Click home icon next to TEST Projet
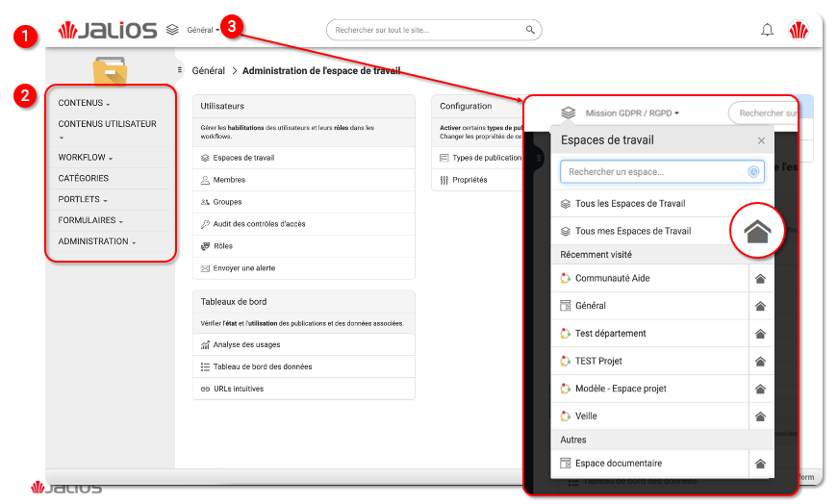Screen dimensions: 837x504 (760, 362)
